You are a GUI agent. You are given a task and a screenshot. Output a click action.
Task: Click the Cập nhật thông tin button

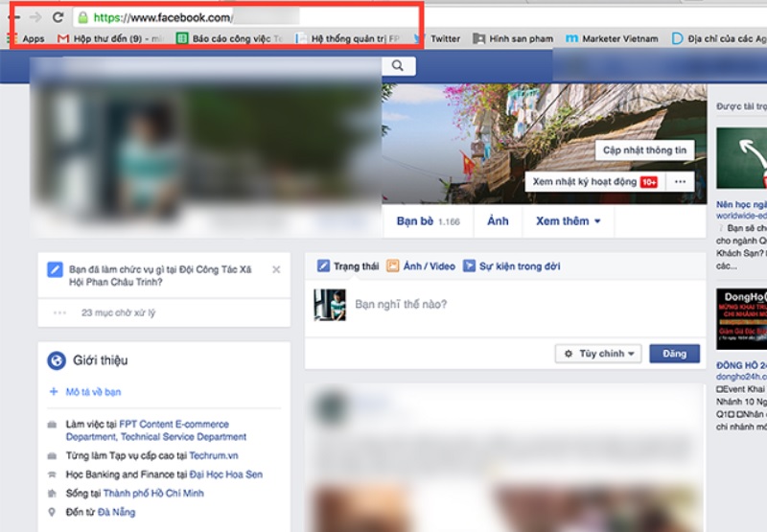click(644, 150)
